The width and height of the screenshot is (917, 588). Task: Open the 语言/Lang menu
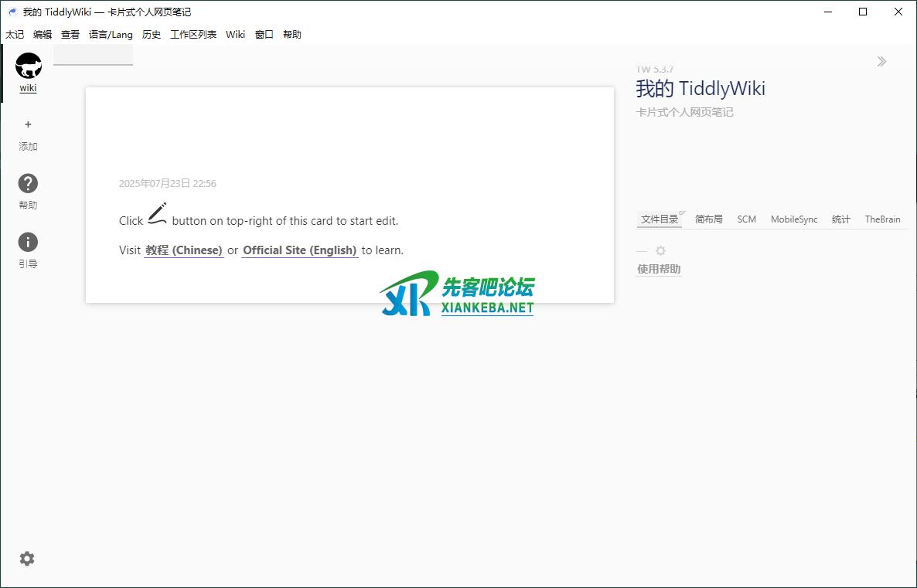(111, 35)
